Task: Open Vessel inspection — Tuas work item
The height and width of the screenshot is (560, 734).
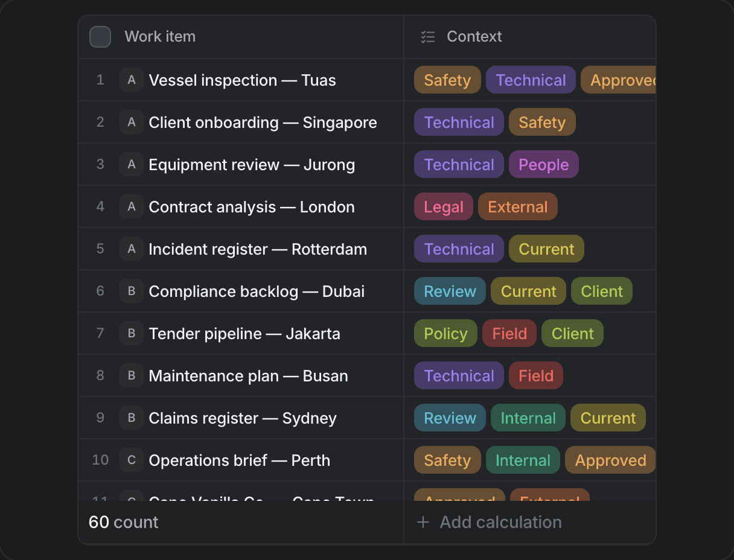Action: tap(242, 80)
